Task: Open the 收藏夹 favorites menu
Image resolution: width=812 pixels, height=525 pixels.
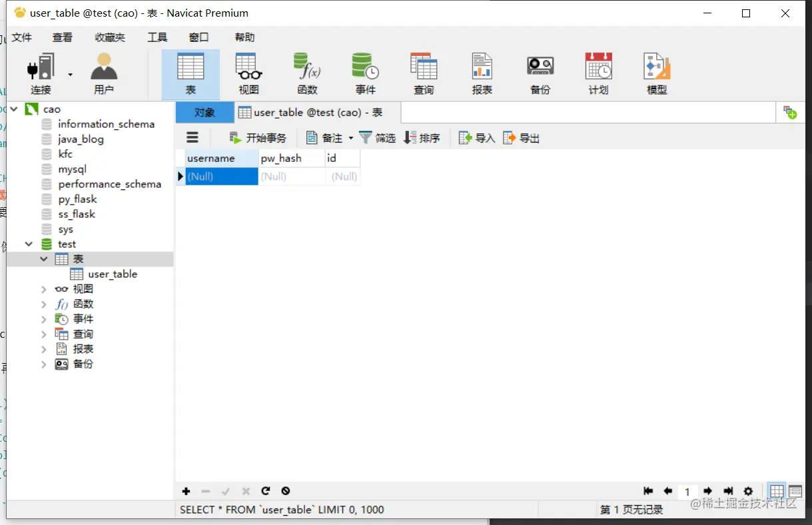Action: (110, 37)
